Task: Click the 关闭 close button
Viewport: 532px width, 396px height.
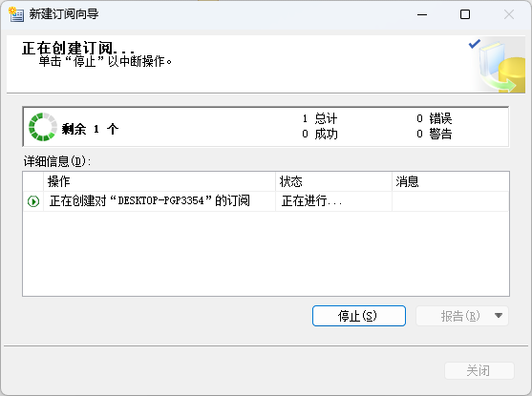Action: tap(479, 370)
